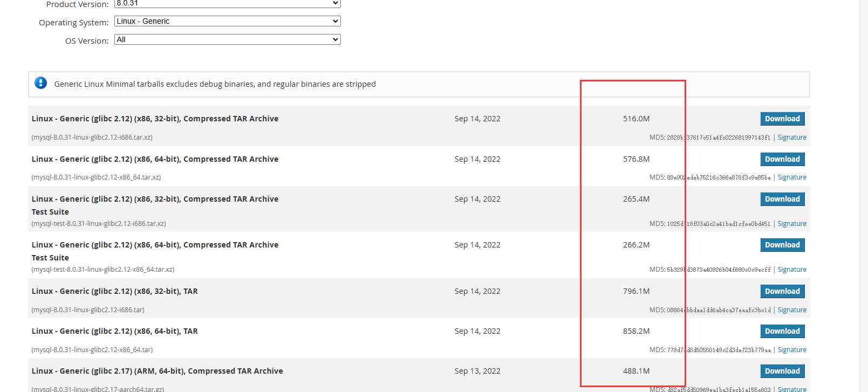868x392 pixels.
Task: Click the blue info exclamation icon
Action: tap(40, 83)
